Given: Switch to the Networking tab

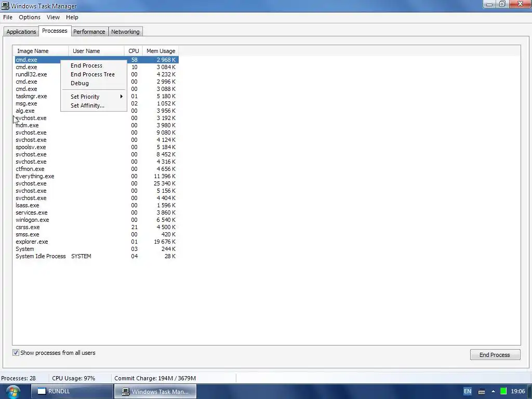Looking at the screenshot, I should (125, 32).
